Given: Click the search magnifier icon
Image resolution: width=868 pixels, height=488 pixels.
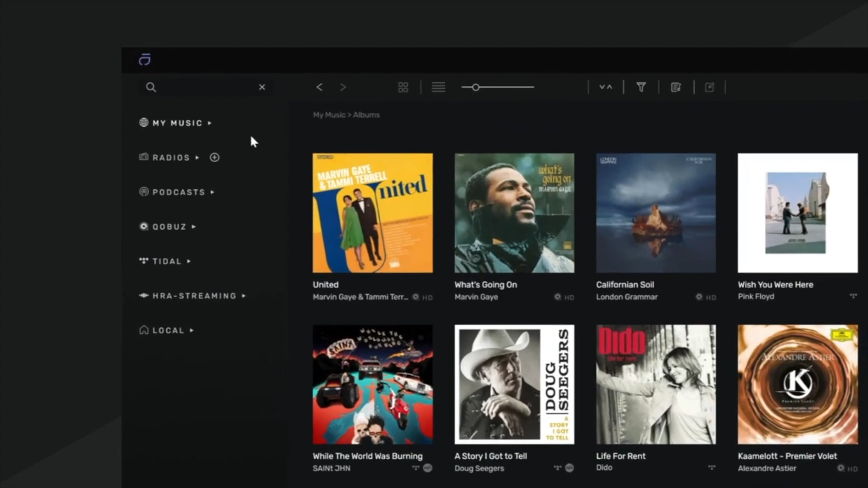Looking at the screenshot, I should (x=151, y=87).
